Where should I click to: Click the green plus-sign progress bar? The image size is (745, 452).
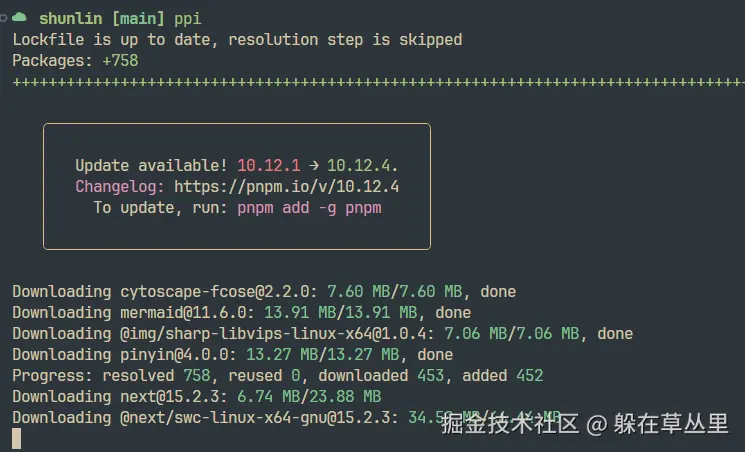378,82
